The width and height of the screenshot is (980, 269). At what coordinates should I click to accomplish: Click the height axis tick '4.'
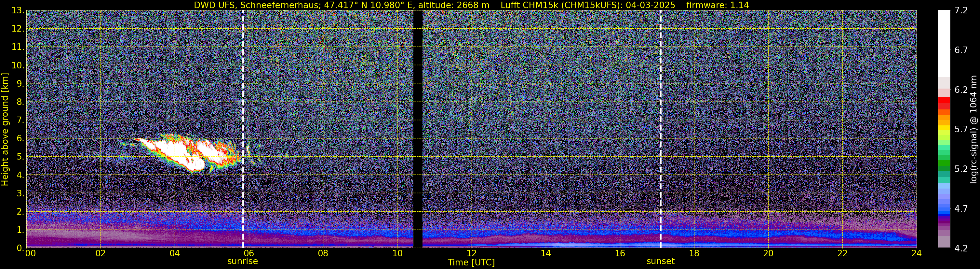(x=20, y=175)
